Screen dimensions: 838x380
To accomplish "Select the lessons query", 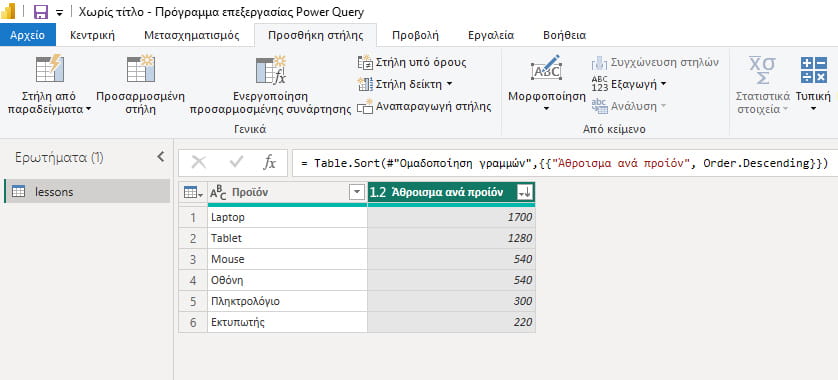I will tap(87, 192).
